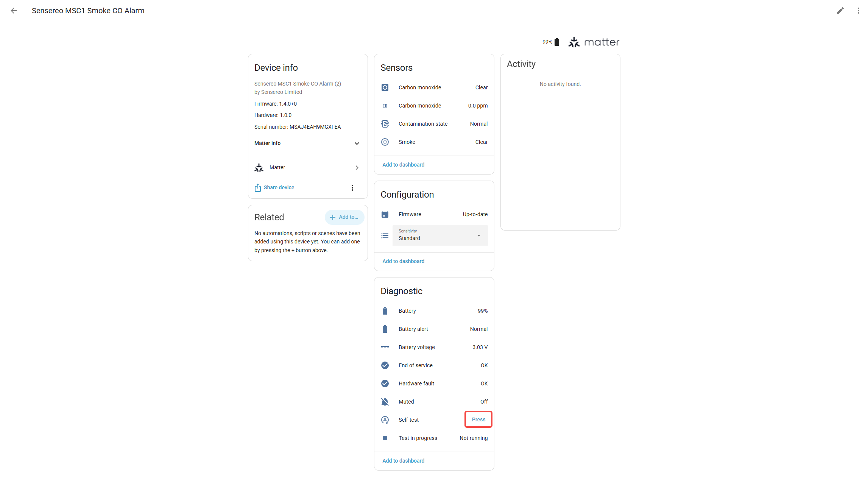The image size is (868, 477).
Task: Run Self-test using the Press button
Action: (478, 419)
